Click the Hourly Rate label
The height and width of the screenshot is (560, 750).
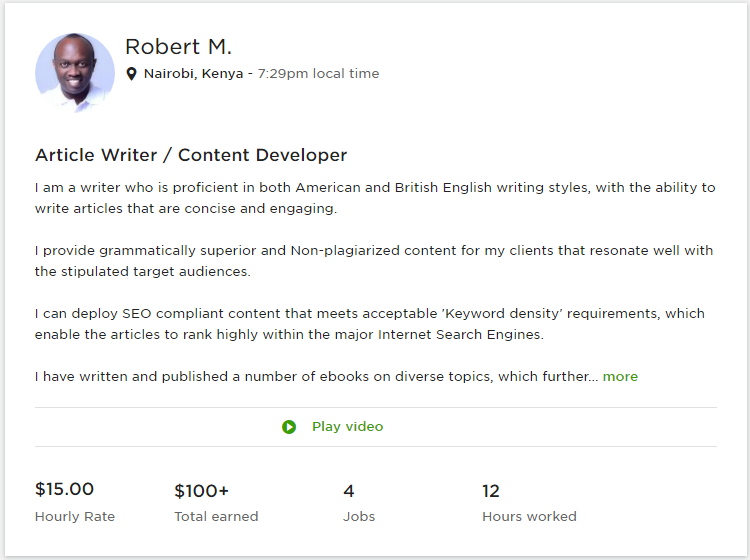pos(75,517)
